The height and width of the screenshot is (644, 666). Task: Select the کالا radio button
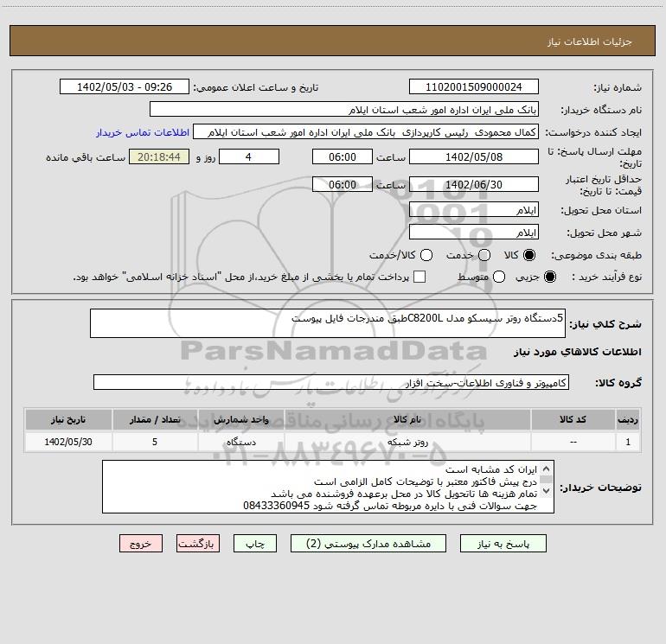[x=529, y=255]
